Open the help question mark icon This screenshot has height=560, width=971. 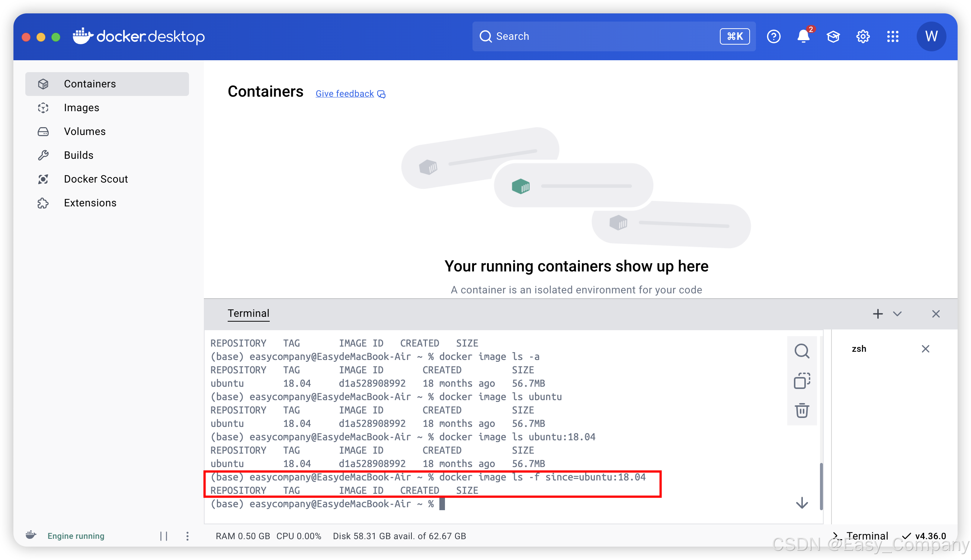click(x=773, y=36)
